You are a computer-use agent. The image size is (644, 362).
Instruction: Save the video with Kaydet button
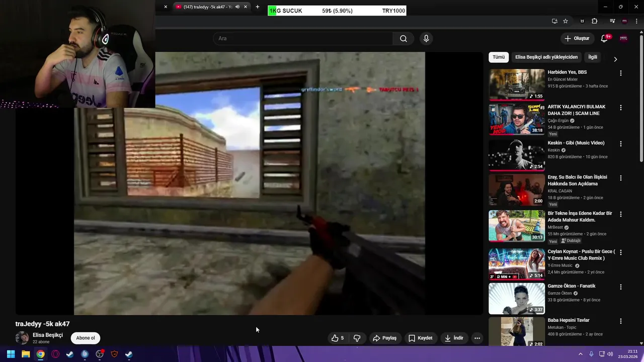click(x=420, y=338)
